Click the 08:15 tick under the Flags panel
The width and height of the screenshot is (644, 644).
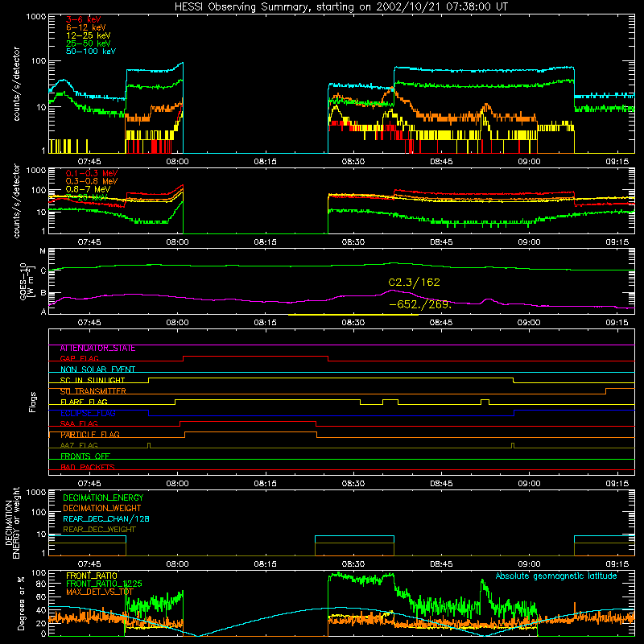click(x=265, y=484)
